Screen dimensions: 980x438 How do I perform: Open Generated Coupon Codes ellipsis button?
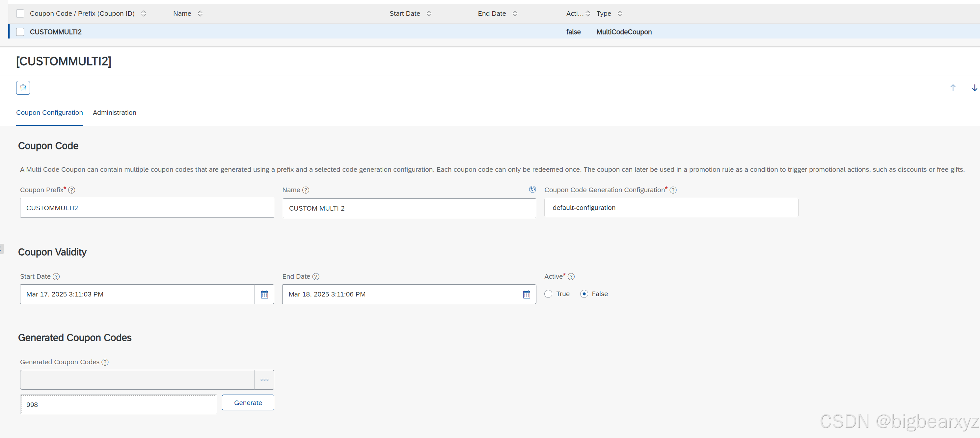coord(264,380)
